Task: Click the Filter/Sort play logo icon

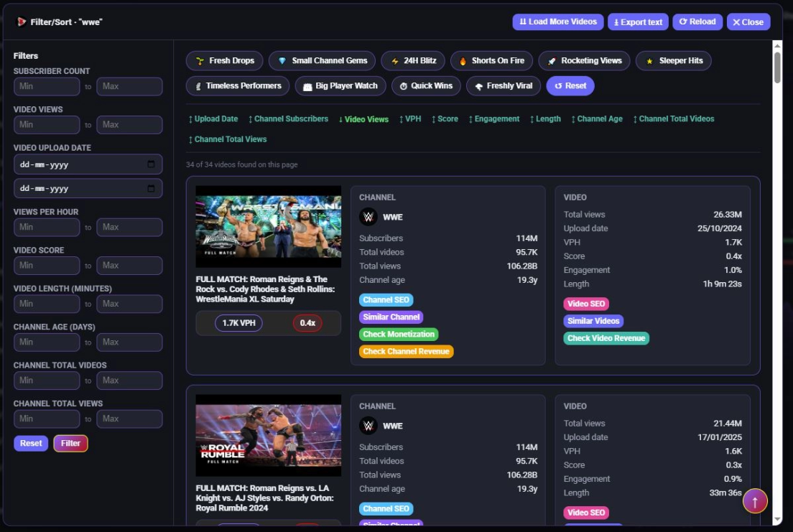Action: 22,22
